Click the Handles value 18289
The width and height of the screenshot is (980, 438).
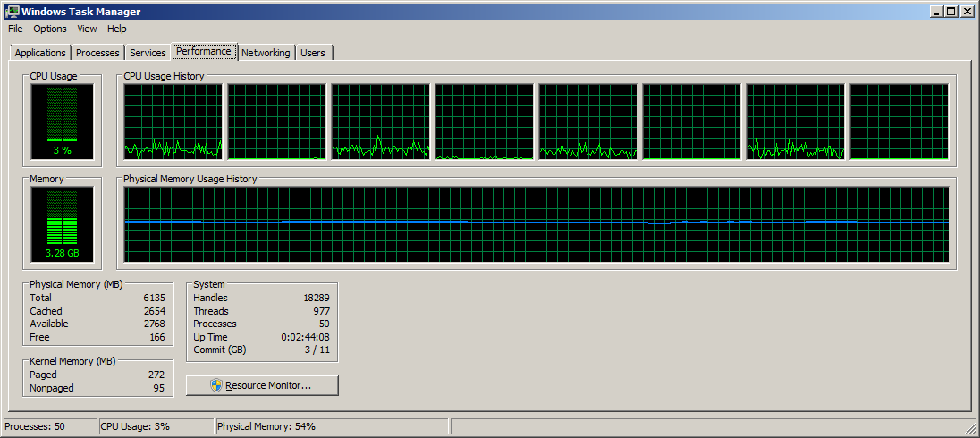[317, 298]
